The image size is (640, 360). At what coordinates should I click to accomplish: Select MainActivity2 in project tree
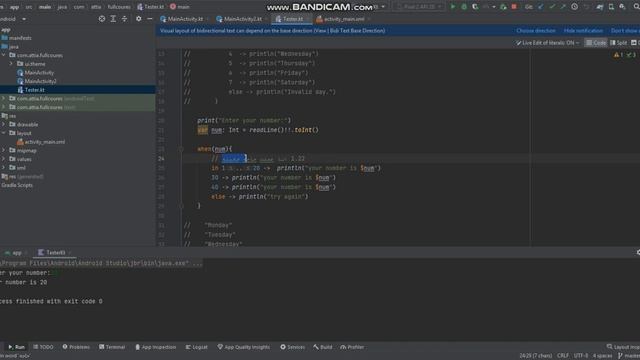tap(40, 81)
